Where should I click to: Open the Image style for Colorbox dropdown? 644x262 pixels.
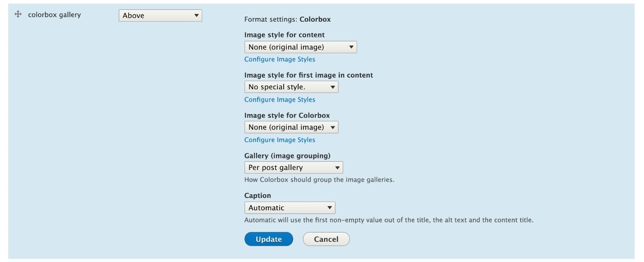click(290, 127)
